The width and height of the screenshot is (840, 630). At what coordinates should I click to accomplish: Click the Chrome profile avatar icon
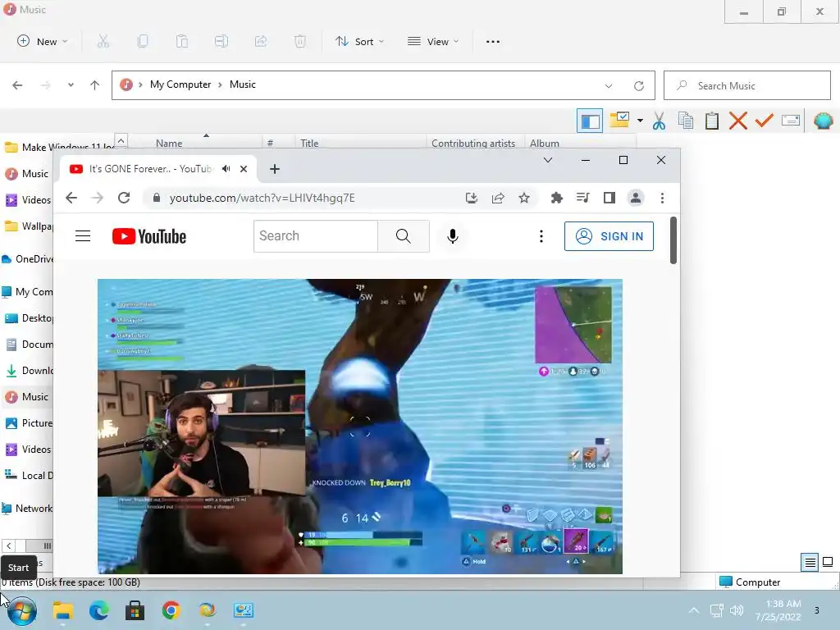point(636,199)
